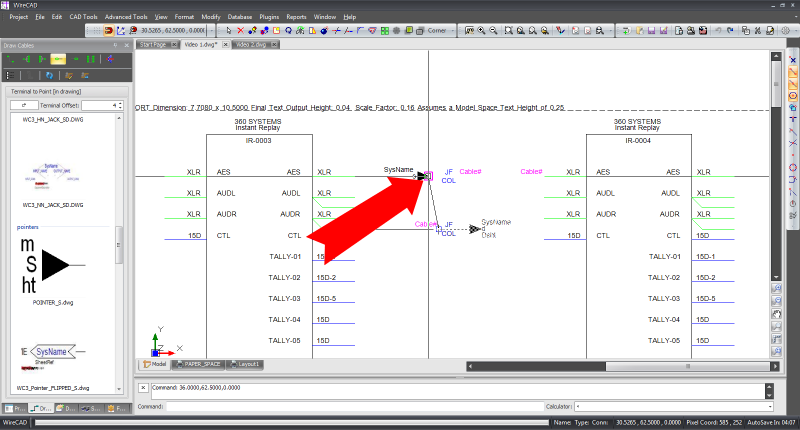Close the Video 1.dwg tab

(226, 45)
